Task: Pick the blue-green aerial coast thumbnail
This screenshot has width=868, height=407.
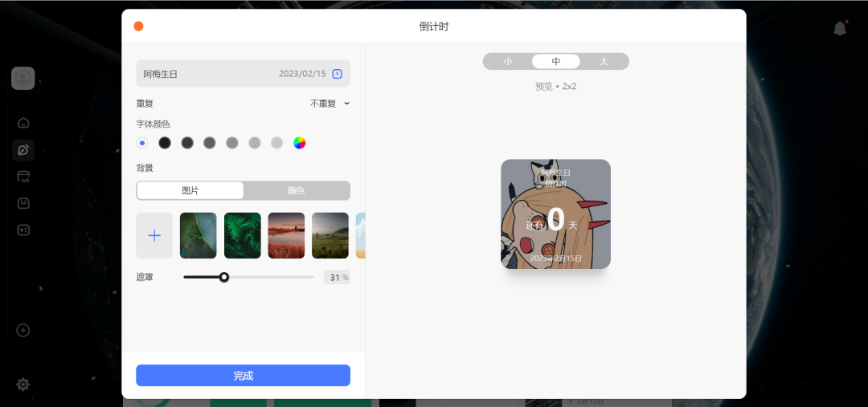Action: pyautogui.click(x=199, y=235)
